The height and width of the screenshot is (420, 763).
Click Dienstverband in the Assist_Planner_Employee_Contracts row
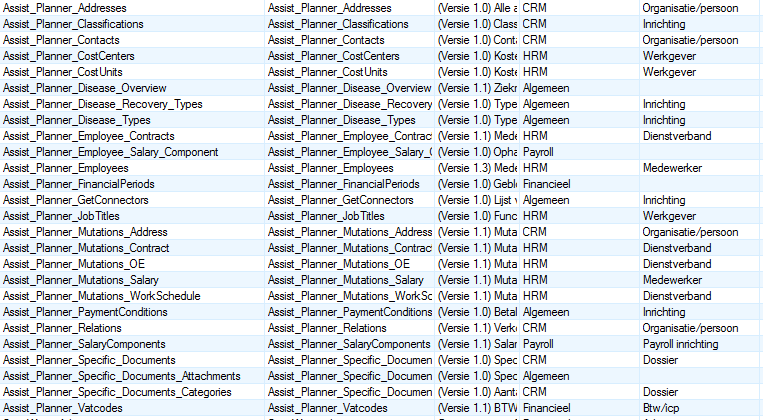pyautogui.click(x=677, y=136)
